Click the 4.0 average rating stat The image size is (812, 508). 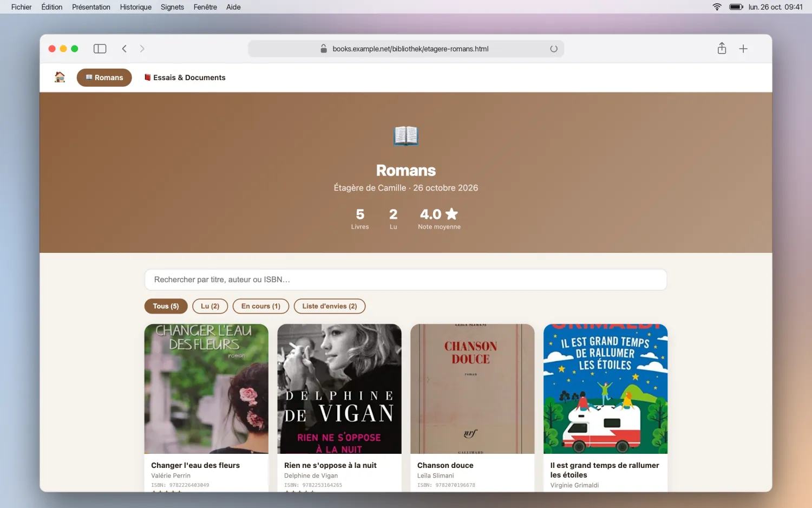pyautogui.click(x=439, y=219)
